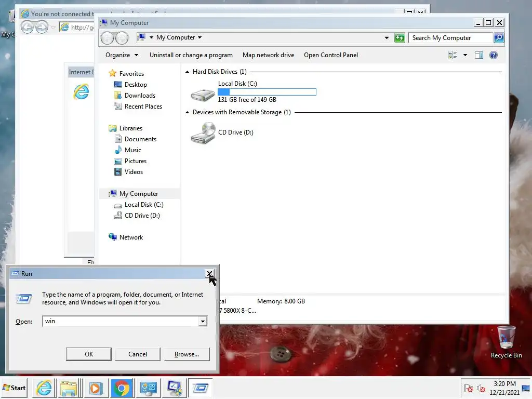The height and width of the screenshot is (399, 532).
Task: Click Browse... in the Run dialog
Action: click(187, 354)
